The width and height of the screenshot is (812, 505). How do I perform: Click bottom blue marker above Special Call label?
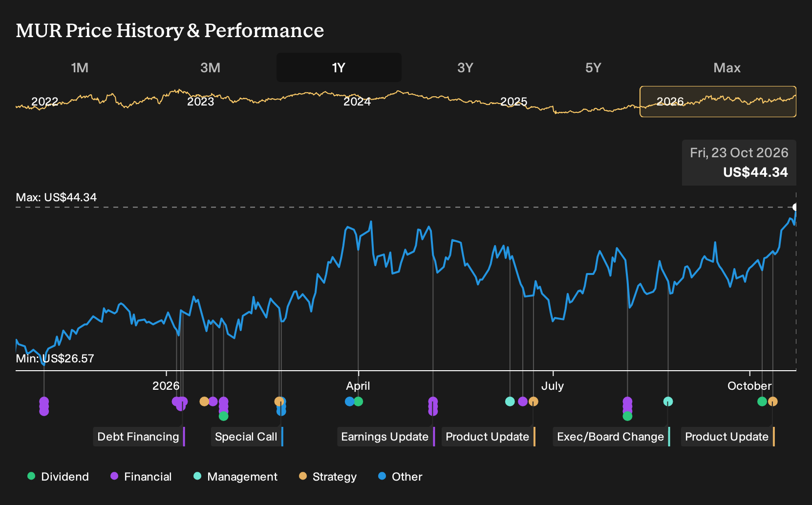point(281,411)
